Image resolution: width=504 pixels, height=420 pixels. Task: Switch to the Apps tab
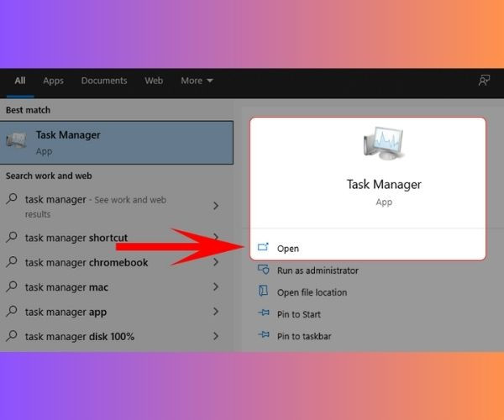click(54, 81)
